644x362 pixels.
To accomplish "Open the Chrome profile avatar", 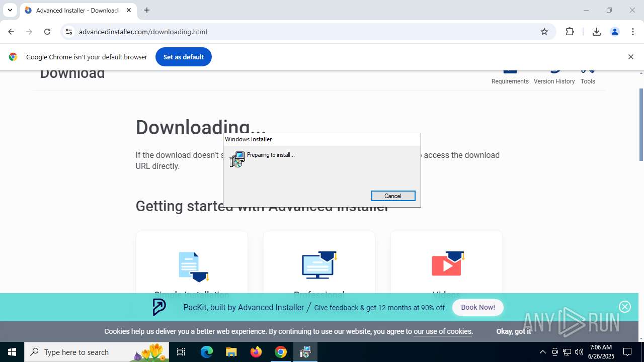I will pyautogui.click(x=615, y=32).
